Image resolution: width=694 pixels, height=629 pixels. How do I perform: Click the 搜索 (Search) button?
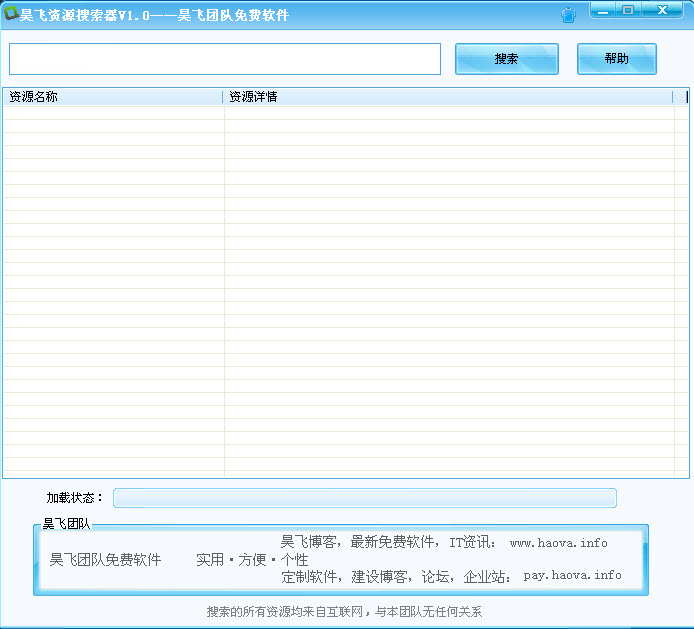(x=506, y=59)
